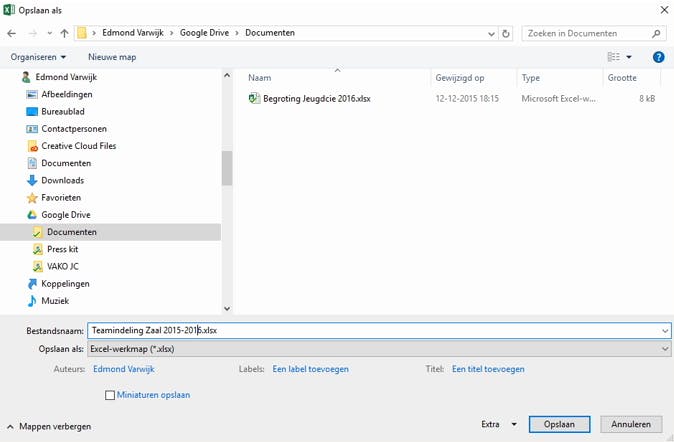Refresh the Documenten folder view
674x442 pixels.
click(506, 33)
